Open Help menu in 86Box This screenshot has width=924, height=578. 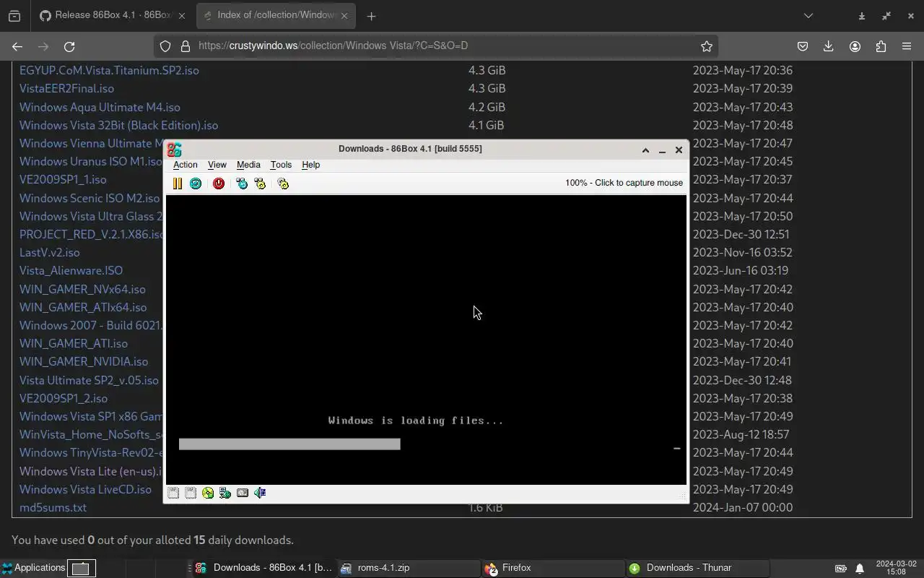(311, 165)
